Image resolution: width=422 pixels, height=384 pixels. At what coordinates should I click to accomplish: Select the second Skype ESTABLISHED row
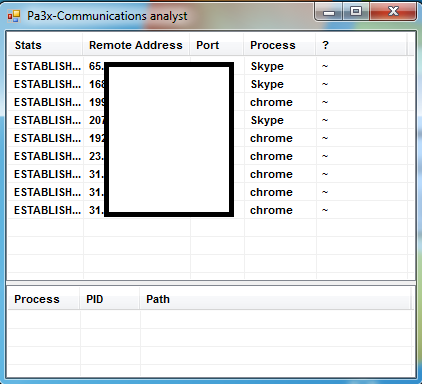211,84
